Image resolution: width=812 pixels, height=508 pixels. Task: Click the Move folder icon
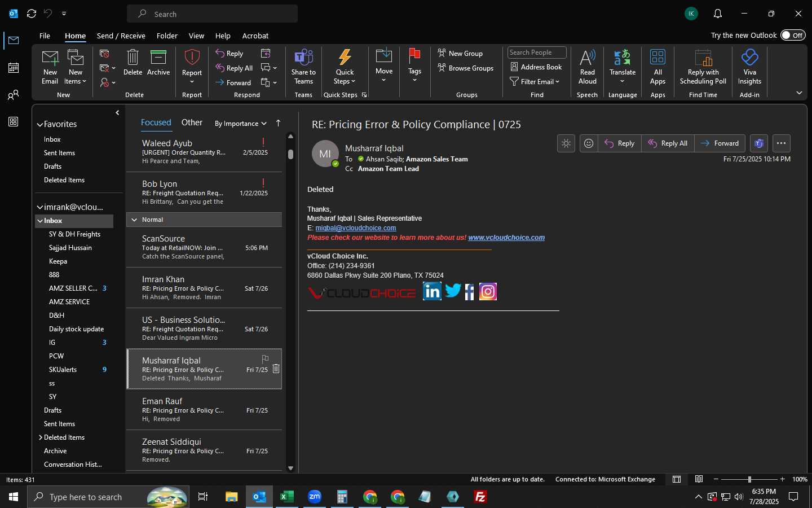tap(384, 56)
